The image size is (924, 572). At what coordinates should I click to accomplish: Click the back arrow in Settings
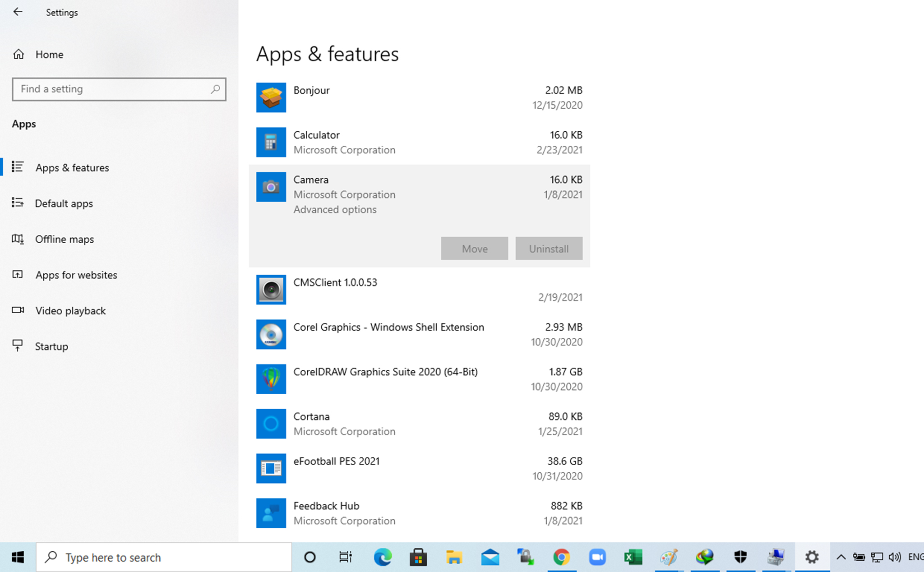tap(18, 12)
